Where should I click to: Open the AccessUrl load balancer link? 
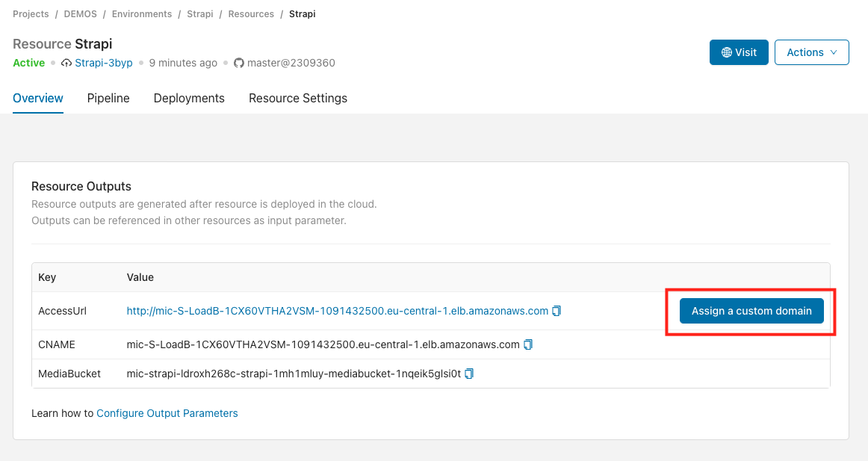337,311
